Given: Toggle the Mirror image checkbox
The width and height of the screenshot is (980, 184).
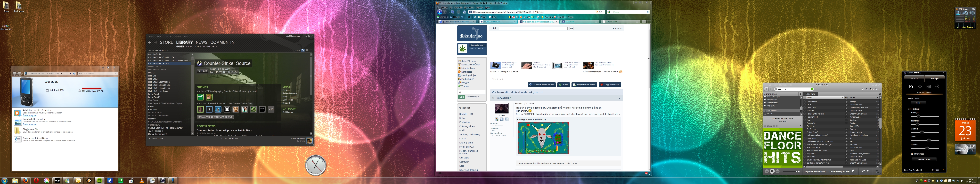Looking at the screenshot, I should tap(912, 154).
